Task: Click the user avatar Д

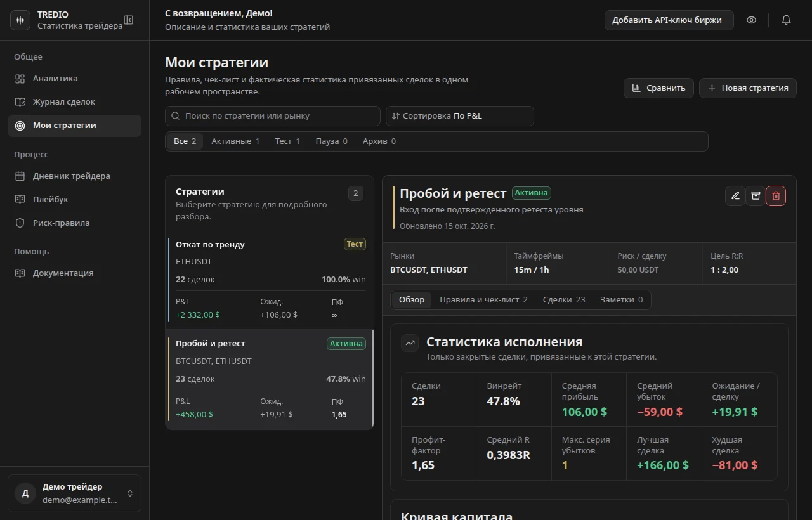Action: [x=25, y=493]
